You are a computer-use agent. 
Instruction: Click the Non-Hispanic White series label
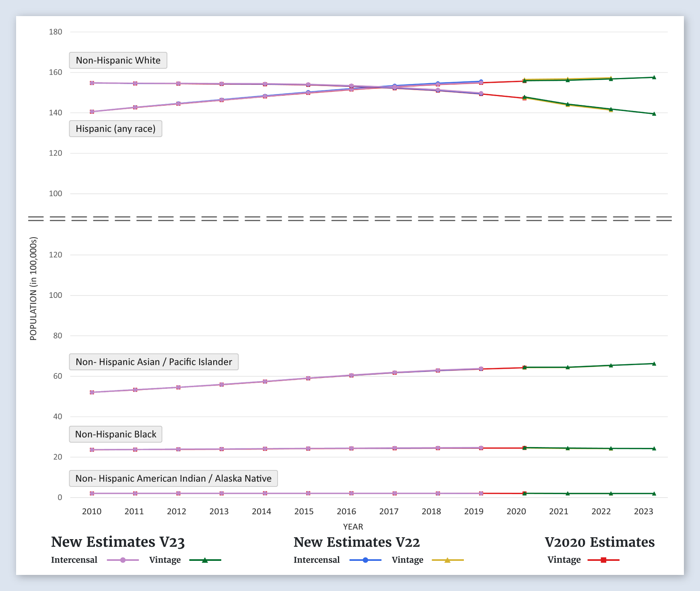118,60
